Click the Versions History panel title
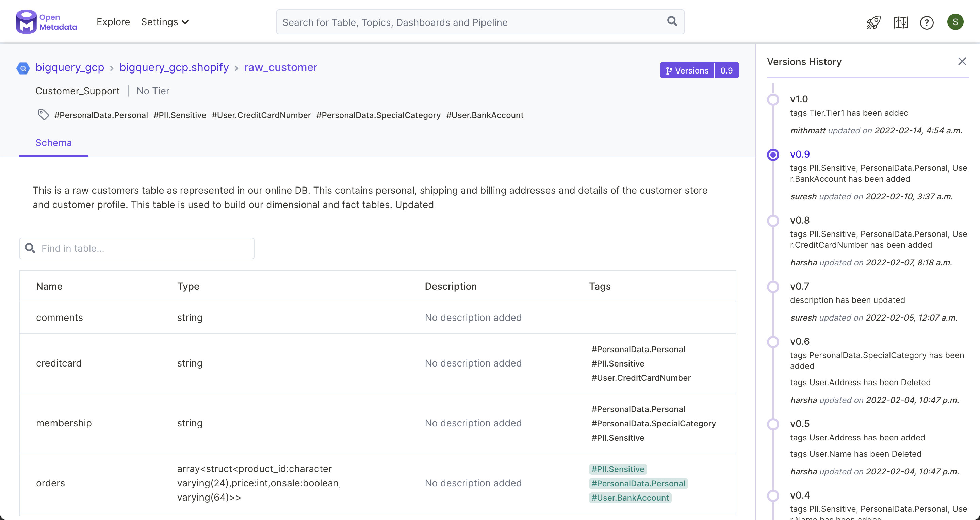This screenshot has width=980, height=520. pyautogui.click(x=804, y=62)
